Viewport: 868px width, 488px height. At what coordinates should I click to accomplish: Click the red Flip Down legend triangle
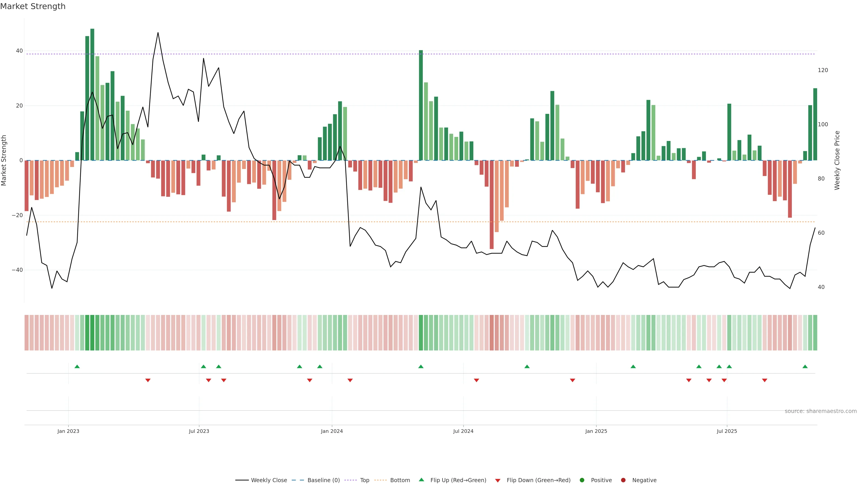[x=498, y=480]
